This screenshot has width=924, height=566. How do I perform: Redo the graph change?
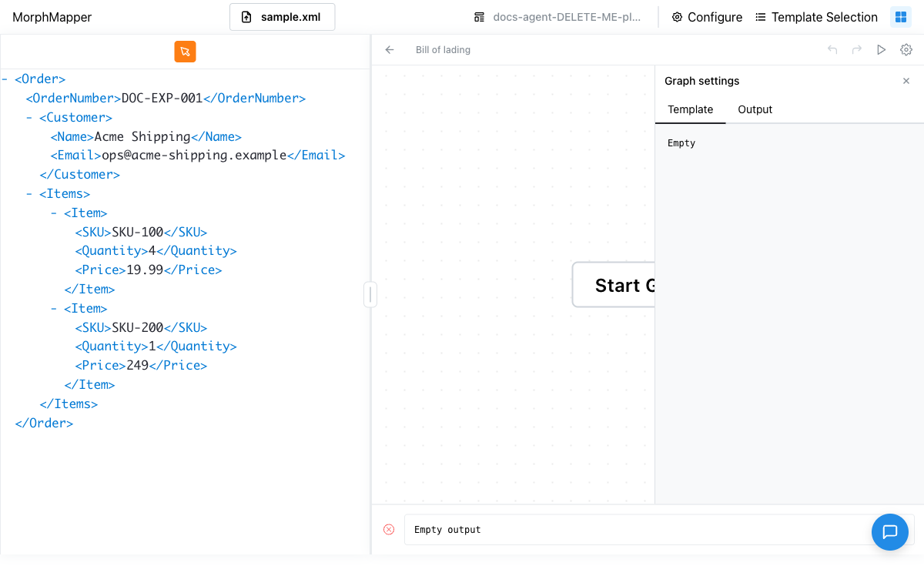coord(856,50)
